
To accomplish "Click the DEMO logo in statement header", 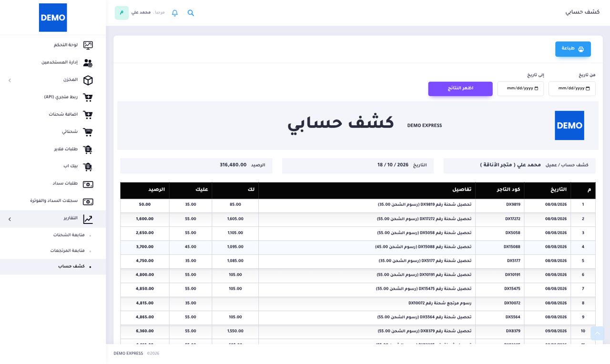I will coord(569,125).
